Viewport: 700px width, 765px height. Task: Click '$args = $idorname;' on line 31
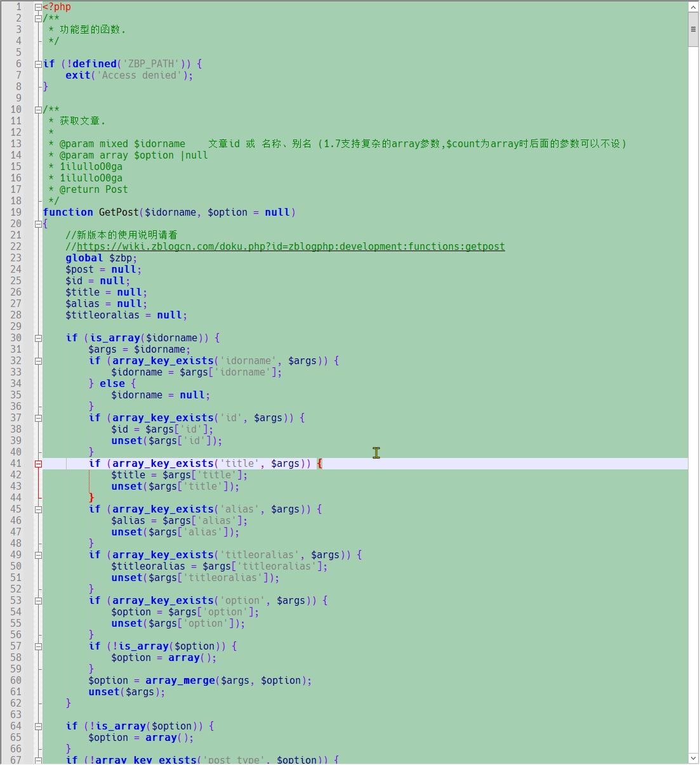[139, 350]
